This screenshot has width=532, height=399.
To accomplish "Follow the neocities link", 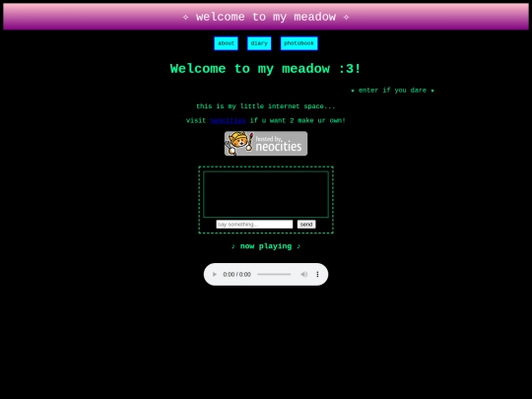I will 228,120.
